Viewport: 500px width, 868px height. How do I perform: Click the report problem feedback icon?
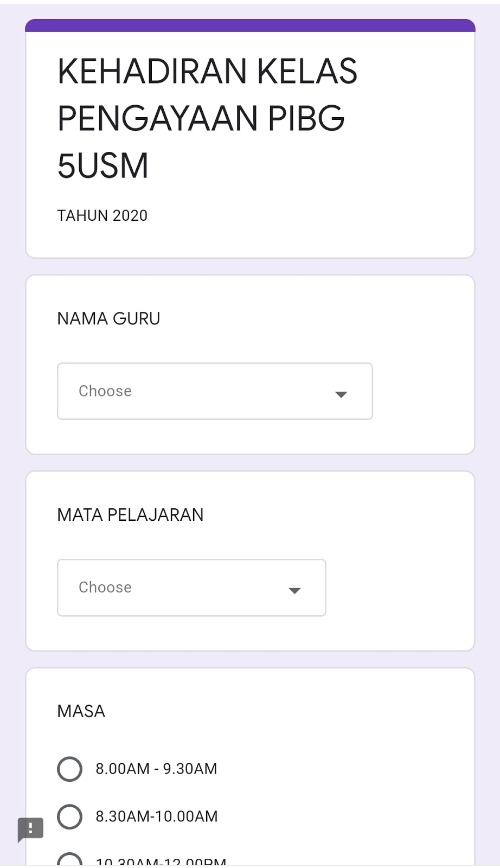pyautogui.click(x=30, y=829)
